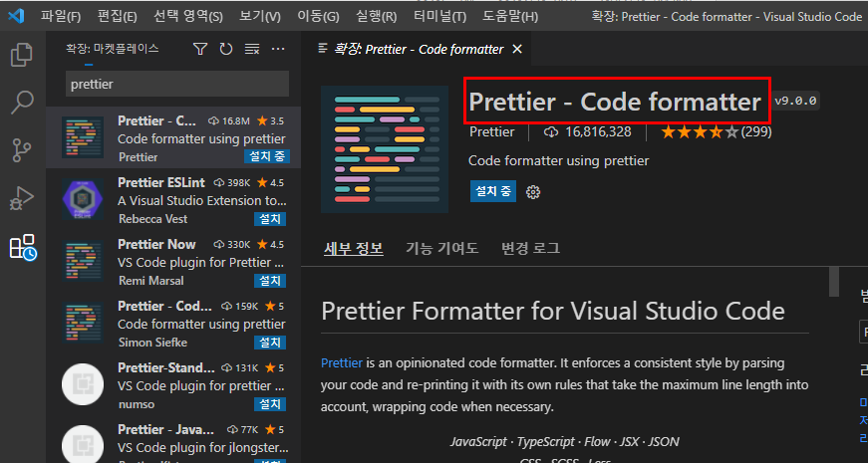Click the Simon Siefke Prettier extension icon
This screenshot has width=868, height=463.
coord(83,323)
